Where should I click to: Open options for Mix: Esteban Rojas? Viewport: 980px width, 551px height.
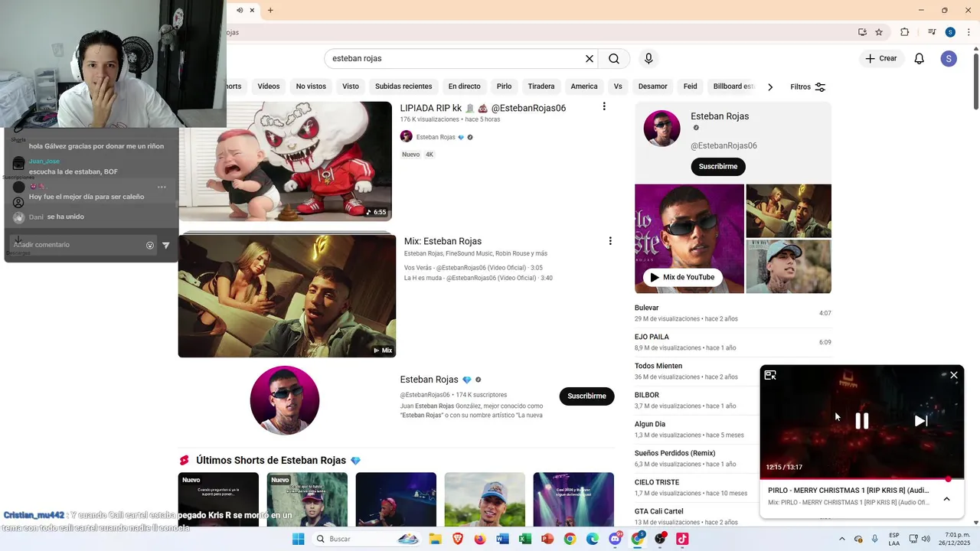610,241
